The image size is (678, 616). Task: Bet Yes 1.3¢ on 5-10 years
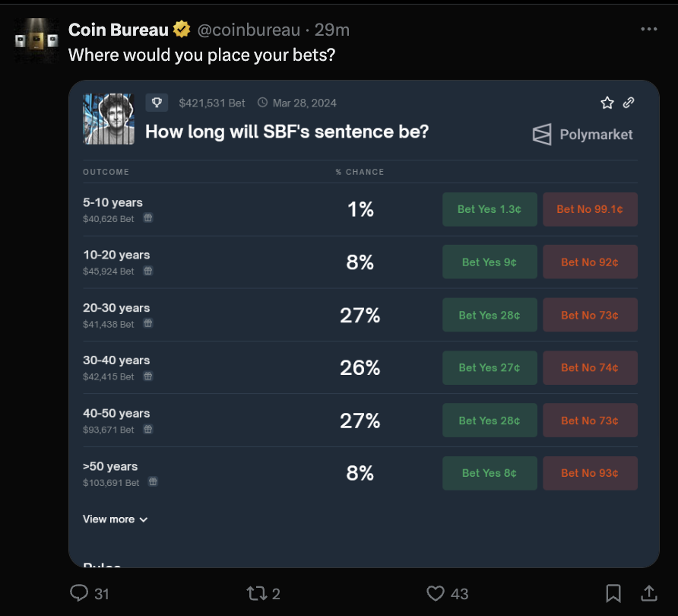click(x=489, y=209)
